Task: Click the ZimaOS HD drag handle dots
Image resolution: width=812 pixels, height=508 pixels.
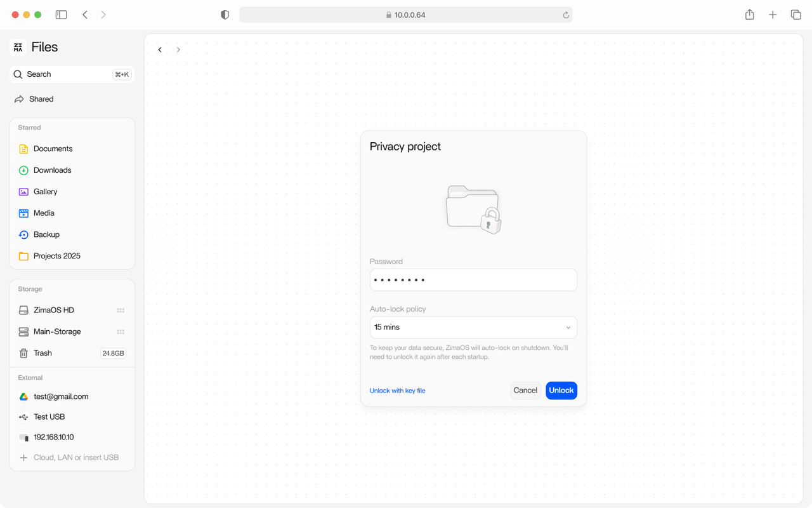Action: (x=121, y=311)
